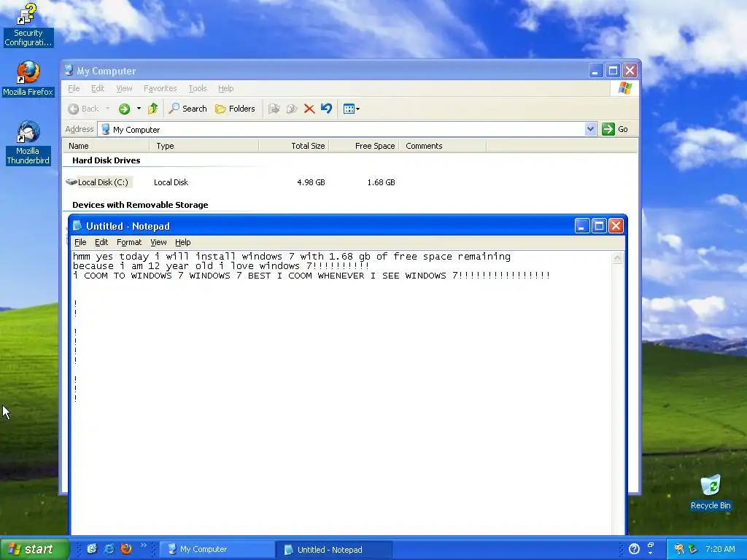The height and width of the screenshot is (560, 747).
Task: Close the My Computer window
Action: click(630, 71)
